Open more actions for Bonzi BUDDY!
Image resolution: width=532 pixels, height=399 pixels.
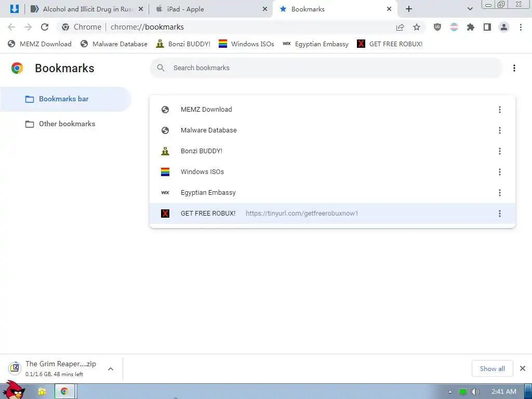click(x=499, y=151)
